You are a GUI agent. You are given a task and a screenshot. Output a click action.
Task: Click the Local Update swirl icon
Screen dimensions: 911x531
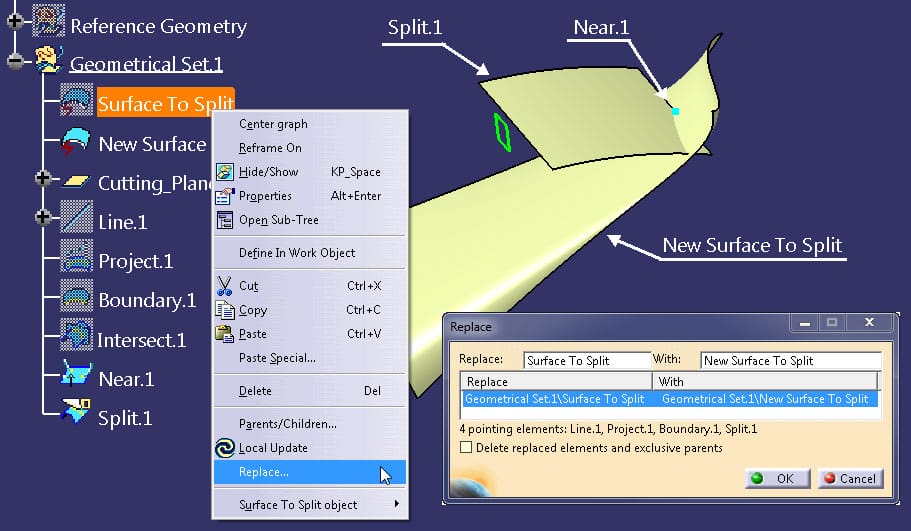[225, 448]
